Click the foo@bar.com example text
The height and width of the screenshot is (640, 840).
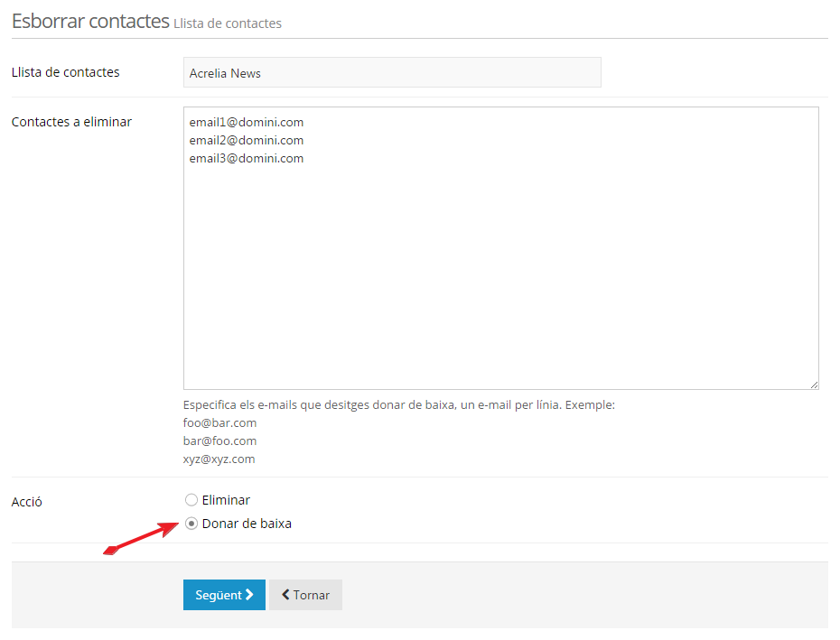(219, 422)
